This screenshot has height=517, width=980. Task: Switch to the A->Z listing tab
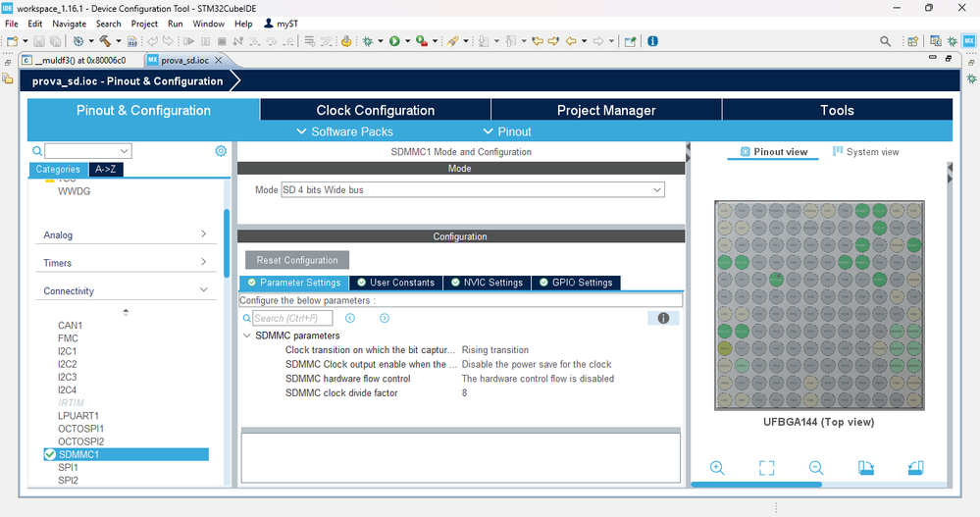coord(106,170)
